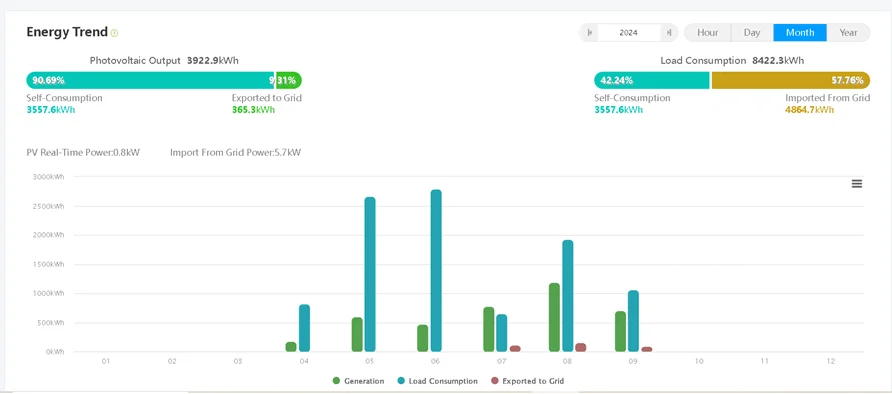
Task: Click the month 09 generation bar
Action: pyautogui.click(x=620, y=331)
